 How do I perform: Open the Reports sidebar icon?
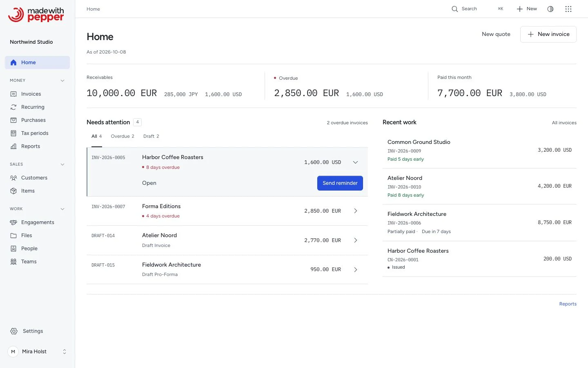[x=13, y=146]
